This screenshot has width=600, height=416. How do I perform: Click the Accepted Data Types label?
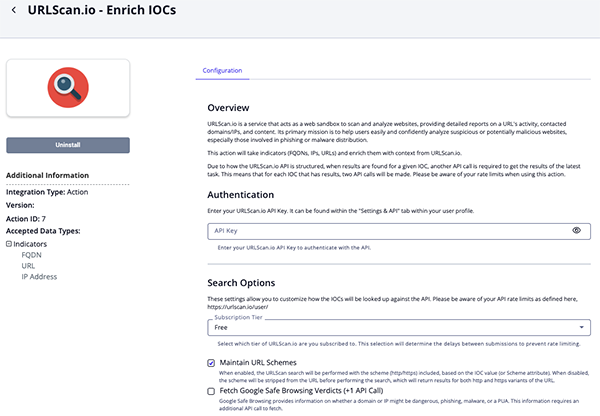point(43,231)
